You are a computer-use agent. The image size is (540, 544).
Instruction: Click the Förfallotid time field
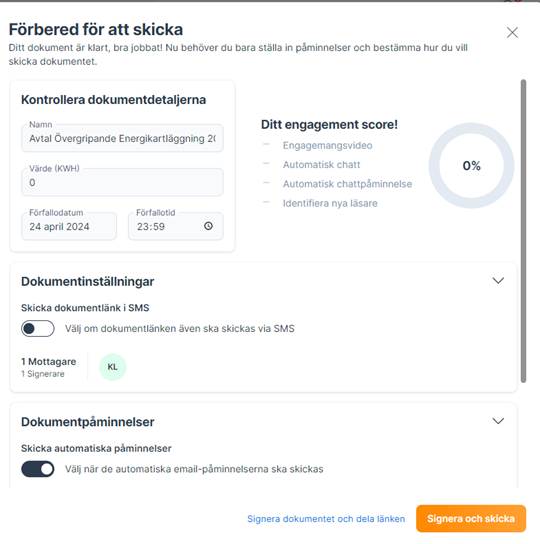[176, 226]
